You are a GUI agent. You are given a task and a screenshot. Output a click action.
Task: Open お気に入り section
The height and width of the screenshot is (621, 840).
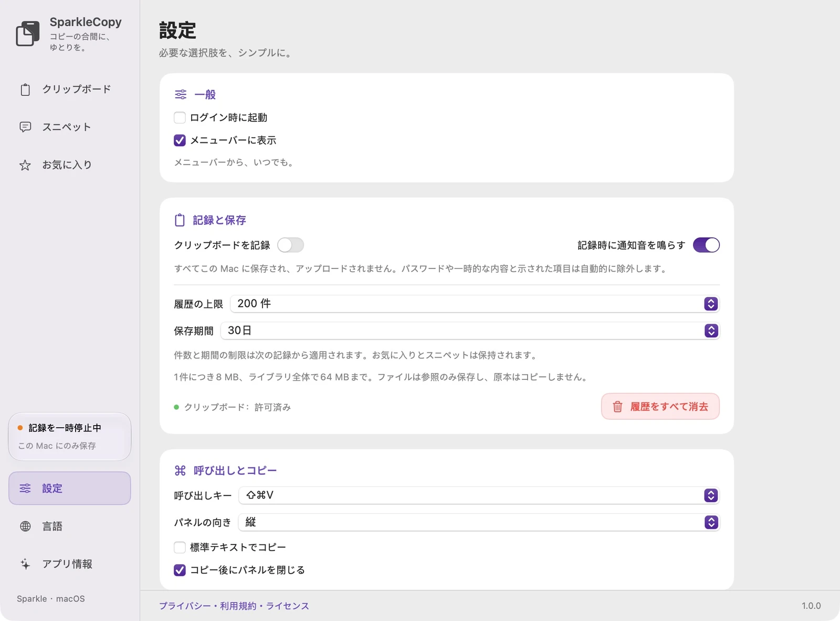click(x=70, y=165)
